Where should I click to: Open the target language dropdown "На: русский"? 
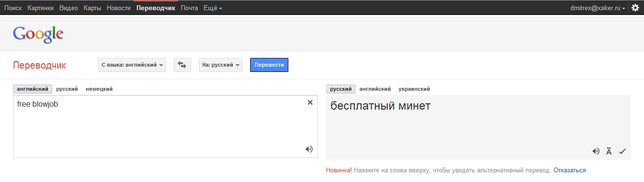click(221, 65)
